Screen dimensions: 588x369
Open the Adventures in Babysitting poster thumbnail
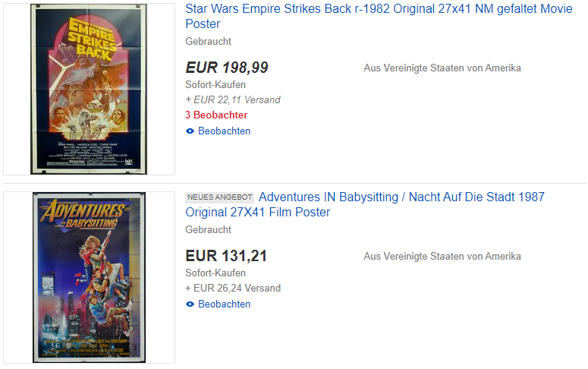coord(89,277)
